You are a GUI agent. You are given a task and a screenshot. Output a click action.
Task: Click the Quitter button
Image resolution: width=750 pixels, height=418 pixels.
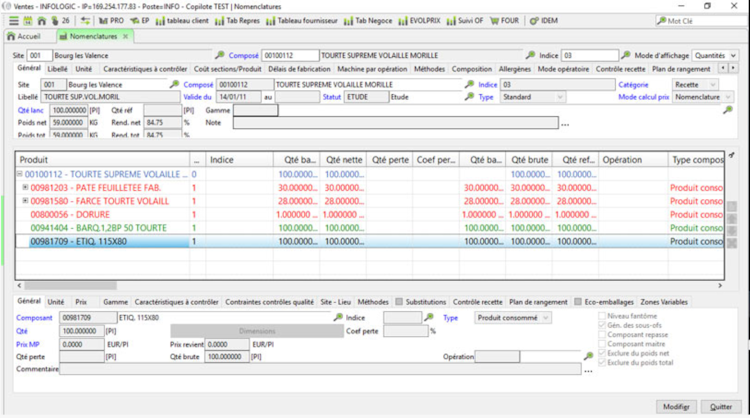point(721,407)
